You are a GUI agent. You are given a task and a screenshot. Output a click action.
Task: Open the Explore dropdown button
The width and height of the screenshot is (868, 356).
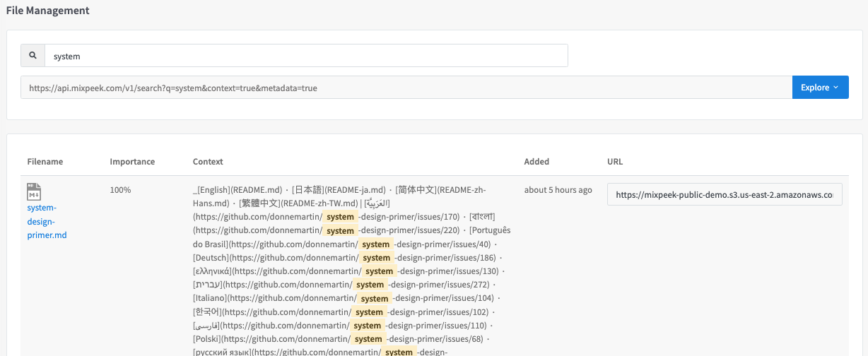pos(820,88)
